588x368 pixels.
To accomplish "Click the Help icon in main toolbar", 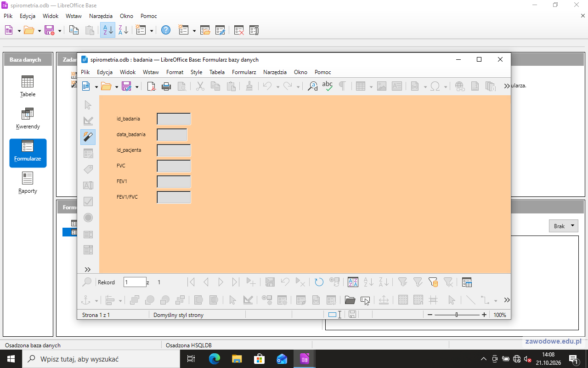I will [x=166, y=30].
